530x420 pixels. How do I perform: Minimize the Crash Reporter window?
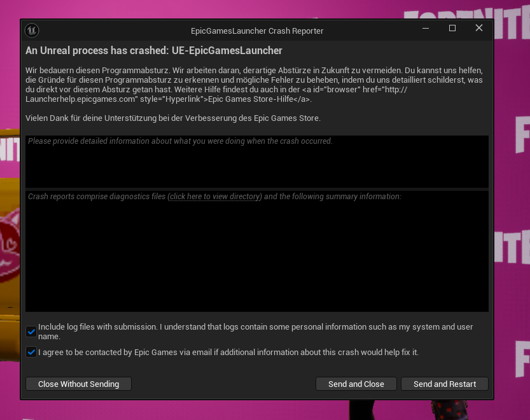(x=426, y=29)
